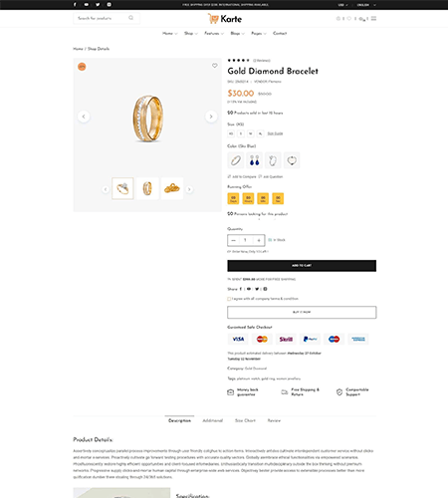Expand the Shop navigation dropdown
The width and height of the screenshot is (448, 498).
pos(191,33)
